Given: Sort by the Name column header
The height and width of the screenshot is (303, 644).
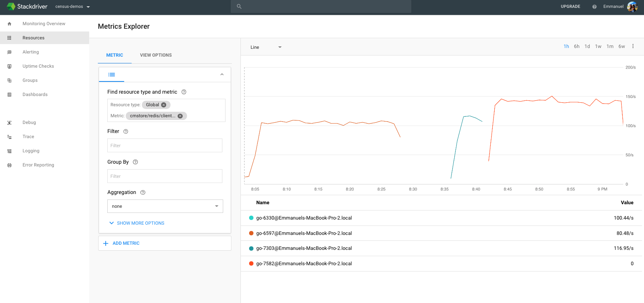Looking at the screenshot, I should [262, 203].
